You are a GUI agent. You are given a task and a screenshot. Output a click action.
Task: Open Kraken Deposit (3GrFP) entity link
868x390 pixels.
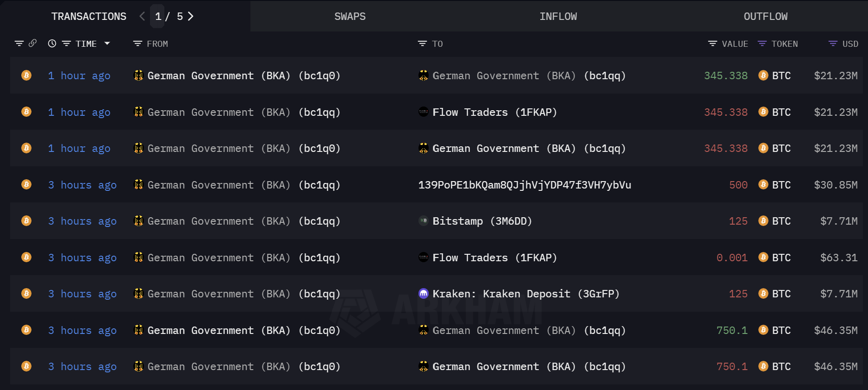tap(525, 294)
